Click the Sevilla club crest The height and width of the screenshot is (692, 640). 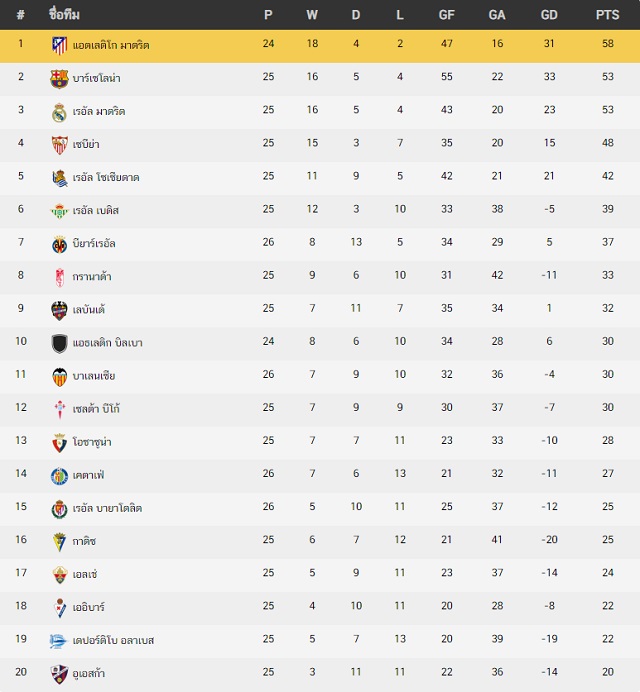pyautogui.click(x=59, y=145)
